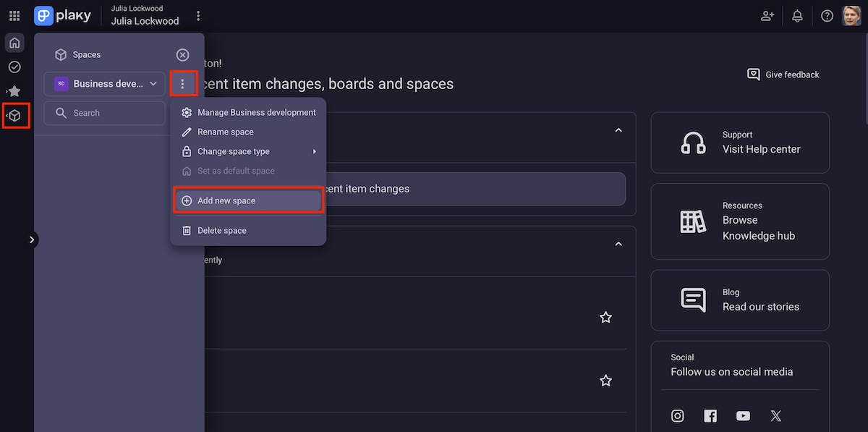Screen dimensions: 868x432
Task: Click the Home icon in sidebar
Action: pyautogui.click(x=14, y=43)
